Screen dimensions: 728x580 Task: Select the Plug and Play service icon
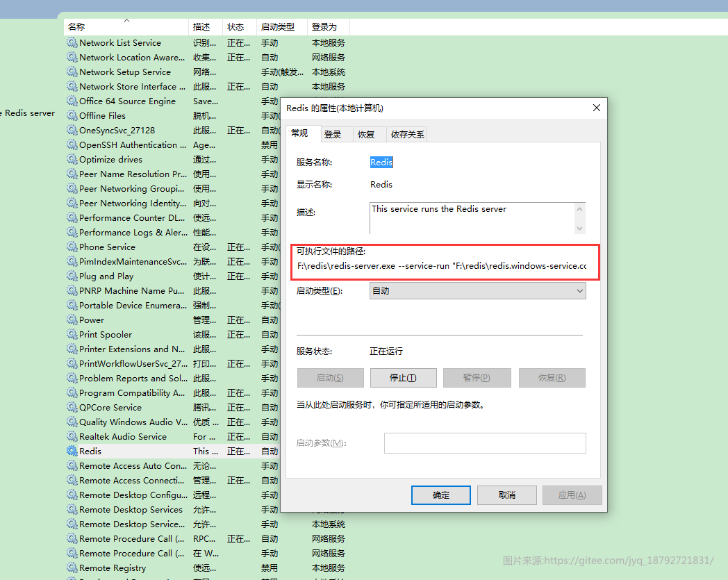[72, 276]
